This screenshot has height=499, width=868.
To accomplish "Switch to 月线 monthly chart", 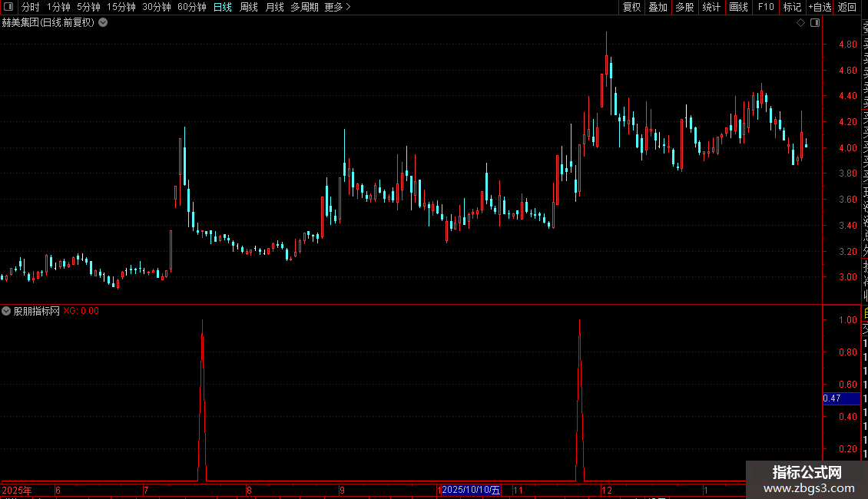I will [x=274, y=7].
